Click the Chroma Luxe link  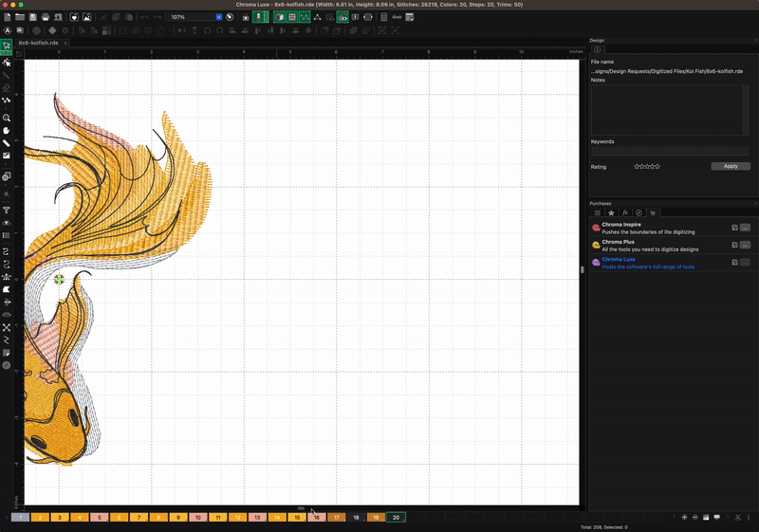pyautogui.click(x=619, y=259)
